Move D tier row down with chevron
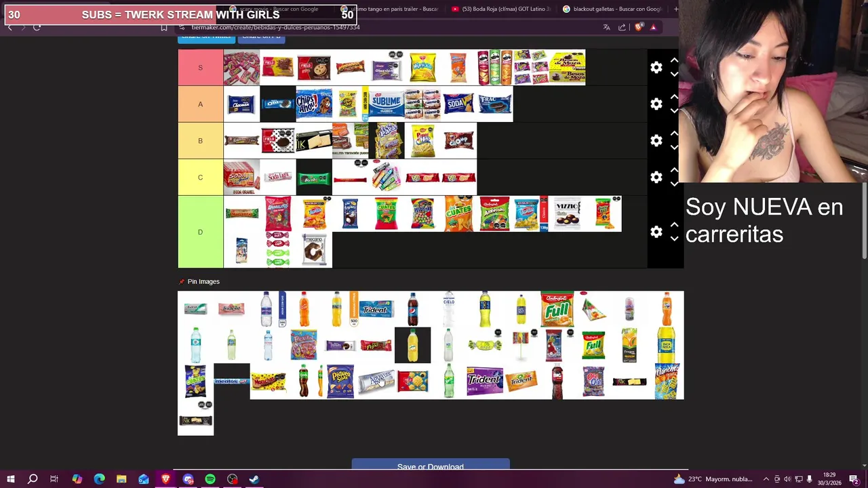Screen dimensions: 868x488 click(674, 239)
